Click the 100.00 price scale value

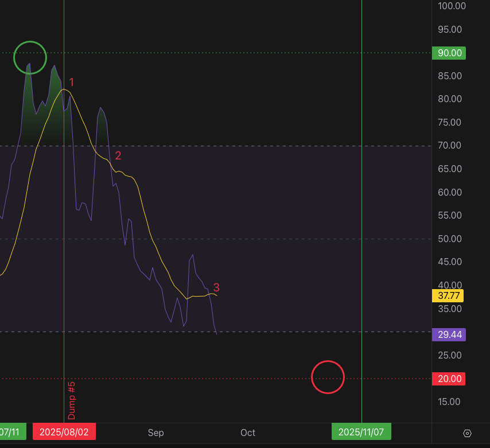tap(452, 6)
